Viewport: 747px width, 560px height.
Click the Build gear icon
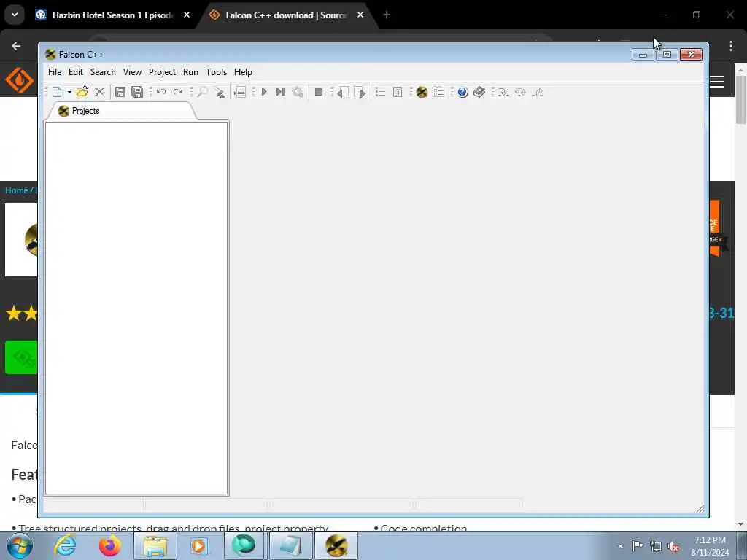tap(298, 92)
